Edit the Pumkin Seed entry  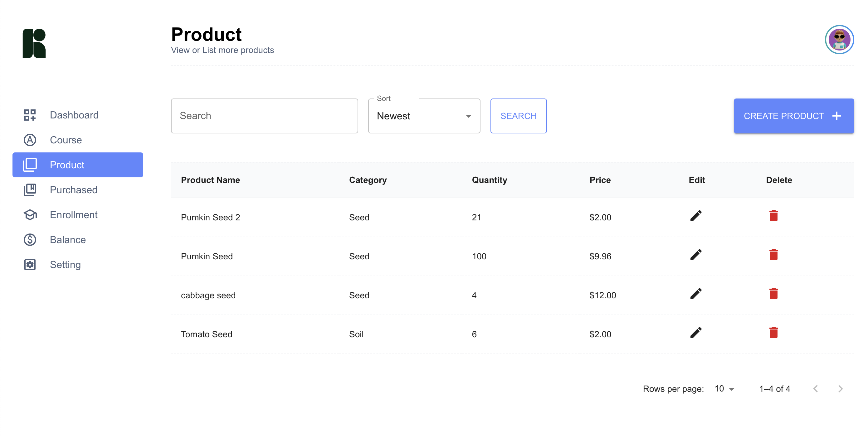(696, 255)
